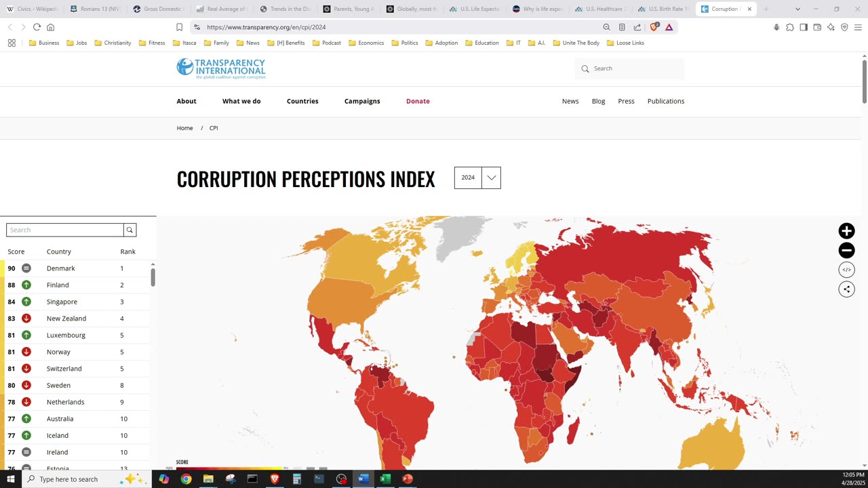Open the Business bookmarks folder
Viewport: 868px width, 488px height.
[x=44, y=43]
